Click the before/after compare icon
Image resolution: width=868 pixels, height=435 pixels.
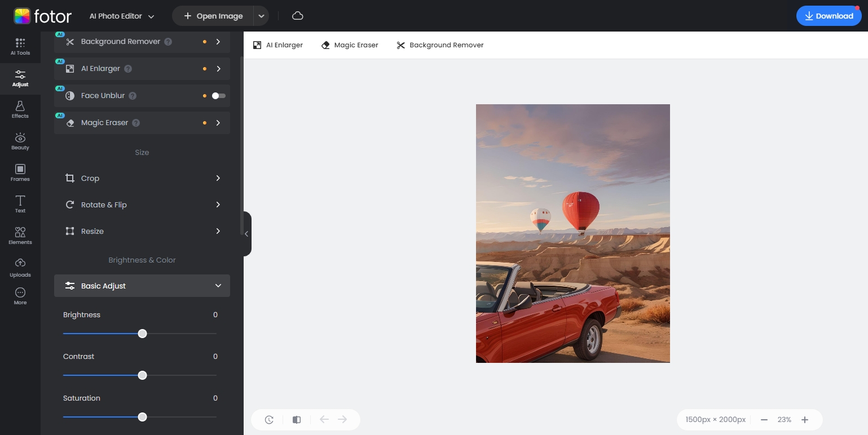[297, 419]
